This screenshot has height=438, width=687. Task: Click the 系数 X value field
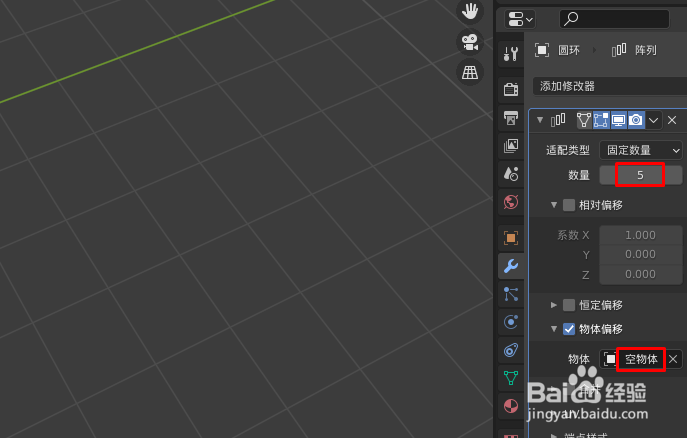[641, 235]
